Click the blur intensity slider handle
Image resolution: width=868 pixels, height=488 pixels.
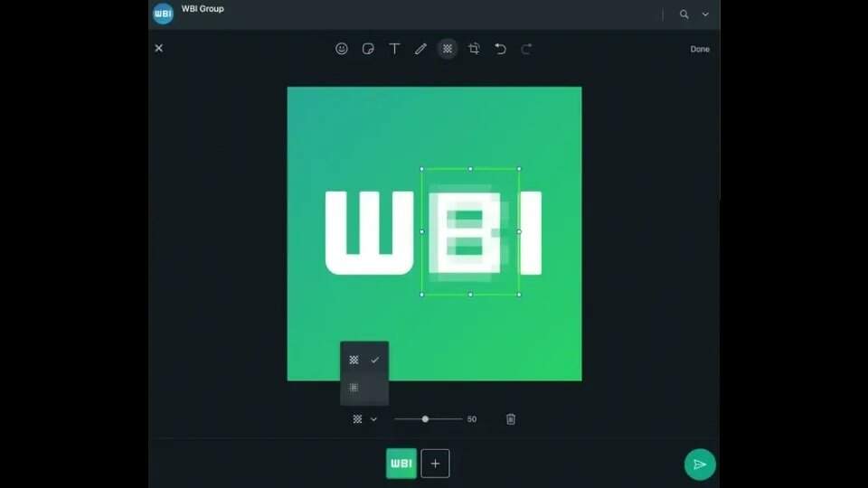click(425, 419)
